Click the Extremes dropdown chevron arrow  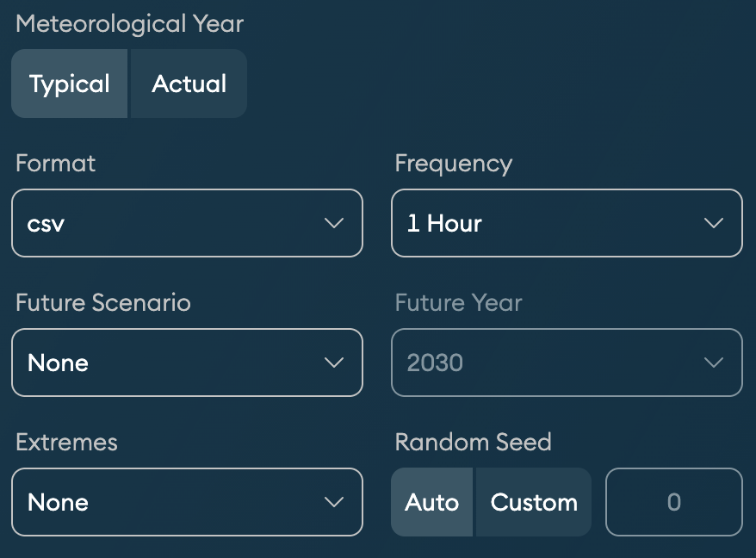tap(333, 503)
